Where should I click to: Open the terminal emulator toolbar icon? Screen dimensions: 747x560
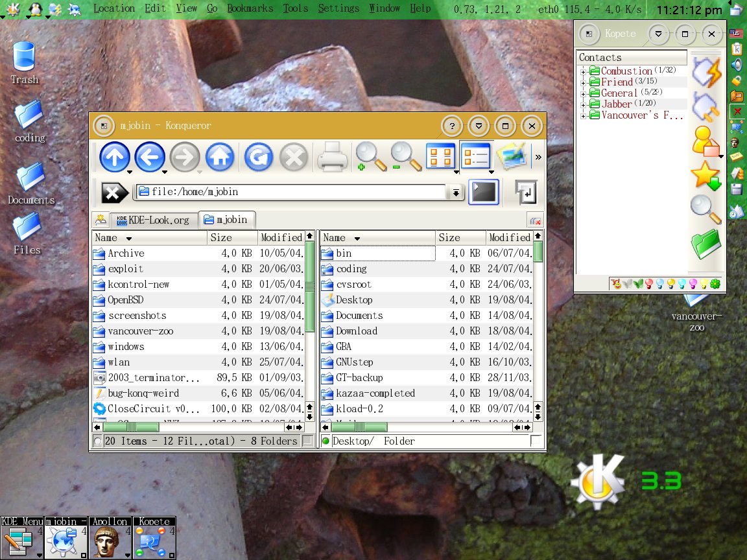click(x=484, y=192)
